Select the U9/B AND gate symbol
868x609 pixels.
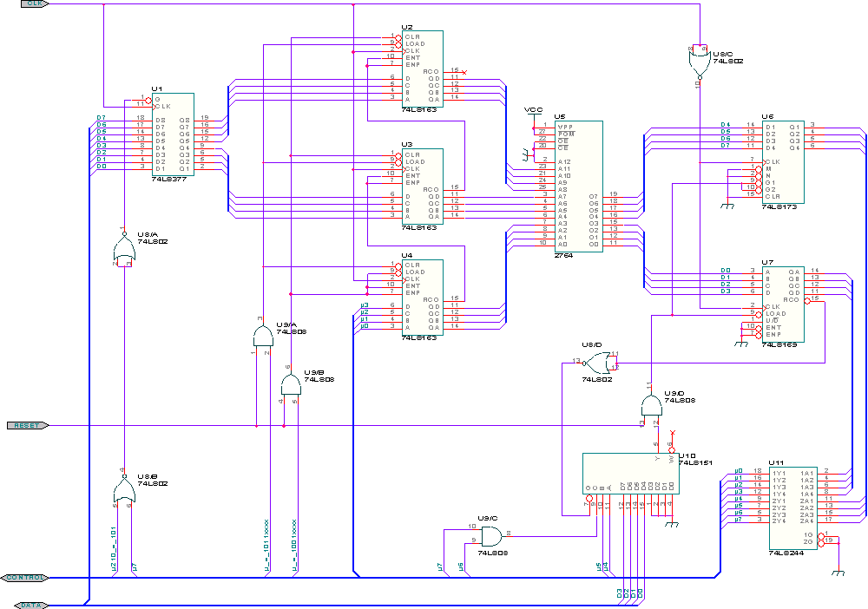[x=291, y=384]
